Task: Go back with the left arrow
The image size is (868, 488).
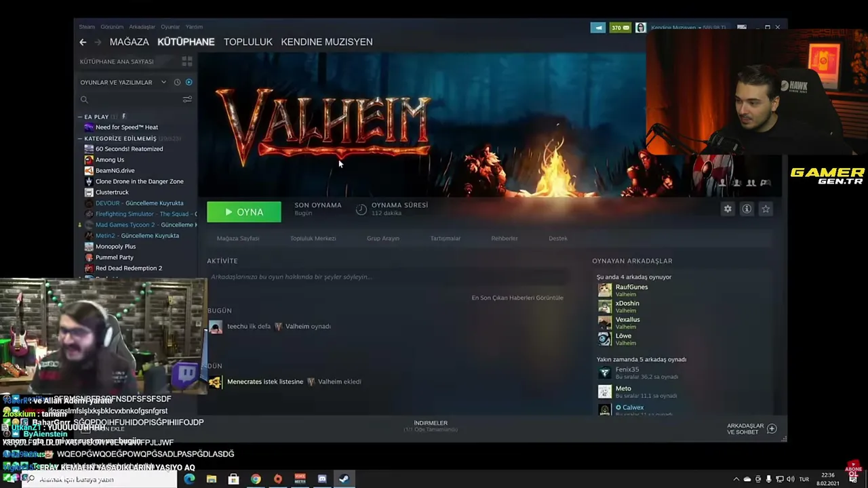Action: pyautogui.click(x=83, y=42)
